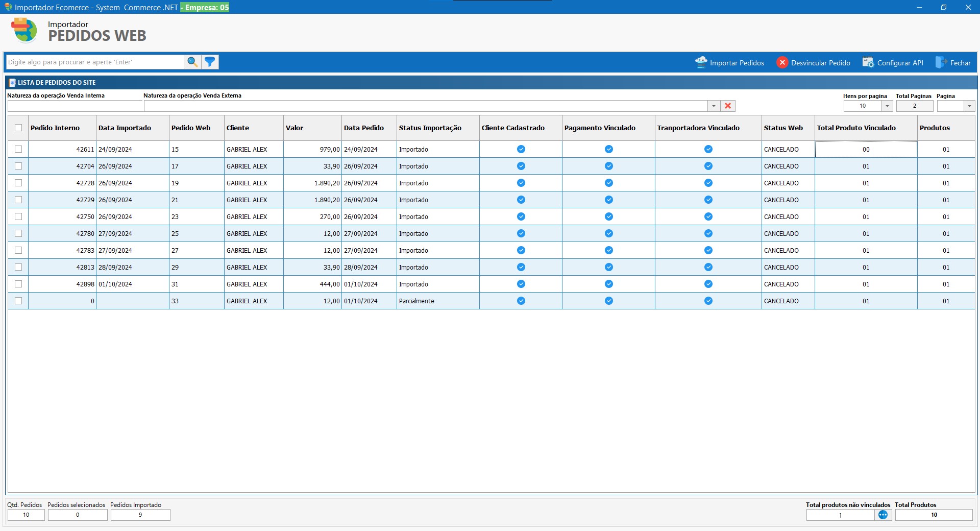Click Parcialmente status in last row
This screenshot has height=531, width=980.
416,301
